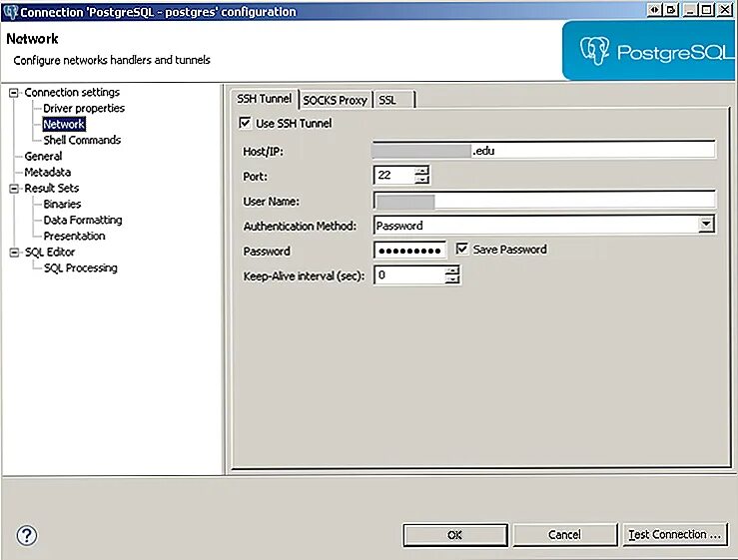Select Network in the settings tree
738x560 pixels.
(64, 124)
